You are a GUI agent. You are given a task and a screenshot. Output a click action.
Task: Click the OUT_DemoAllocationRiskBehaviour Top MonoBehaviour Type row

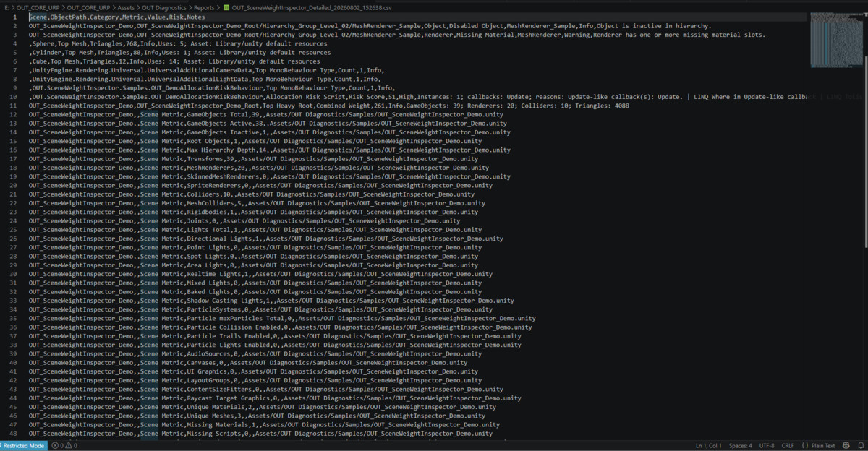pyautogui.click(x=212, y=87)
